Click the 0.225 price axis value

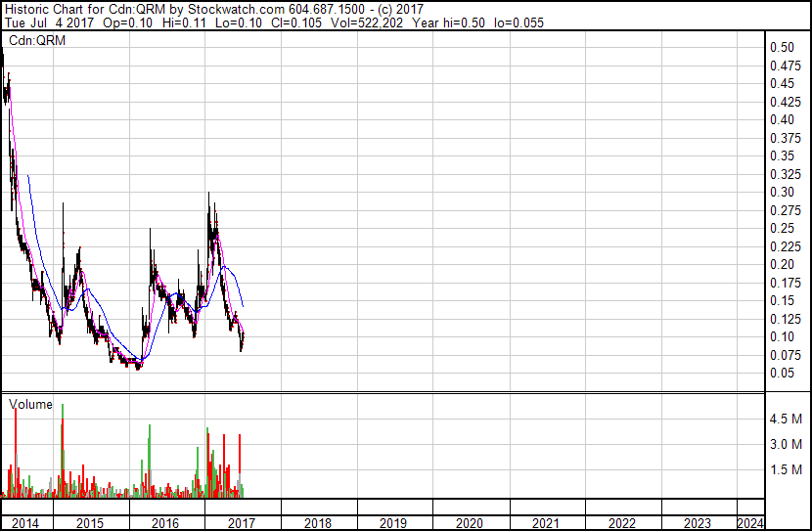pyautogui.click(x=786, y=246)
